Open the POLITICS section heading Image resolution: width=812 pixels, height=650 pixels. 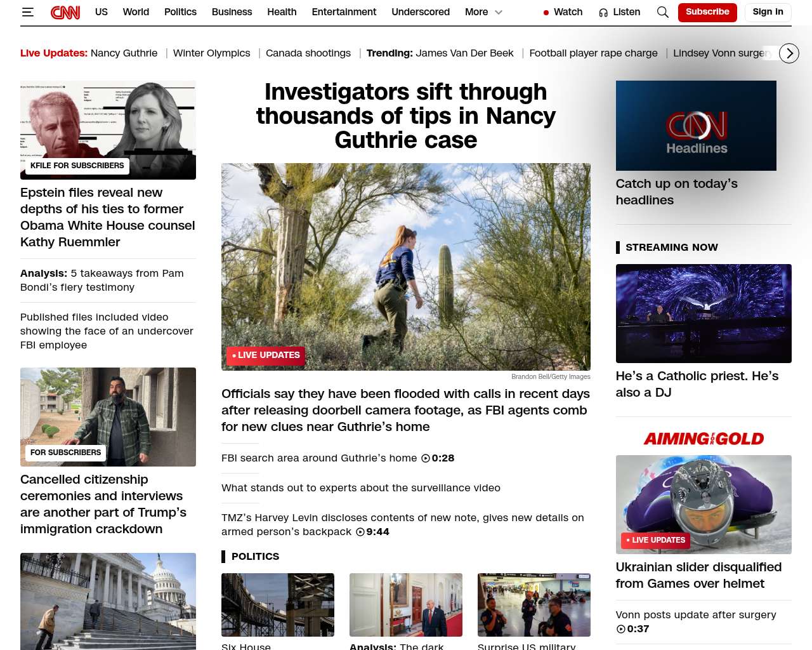click(255, 557)
